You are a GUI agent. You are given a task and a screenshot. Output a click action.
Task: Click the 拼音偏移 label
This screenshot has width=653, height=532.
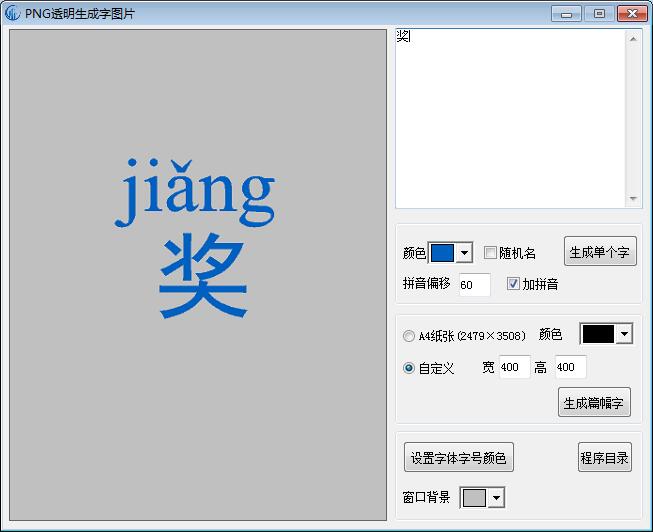[x=426, y=284]
